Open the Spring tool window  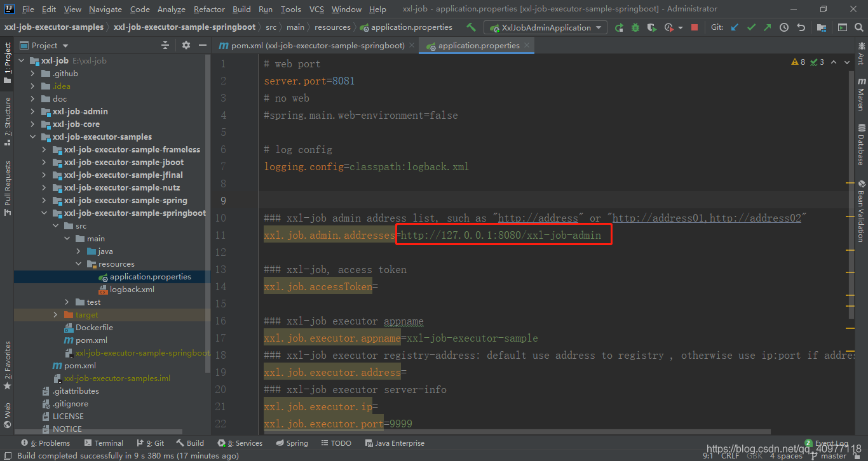tap(292, 443)
